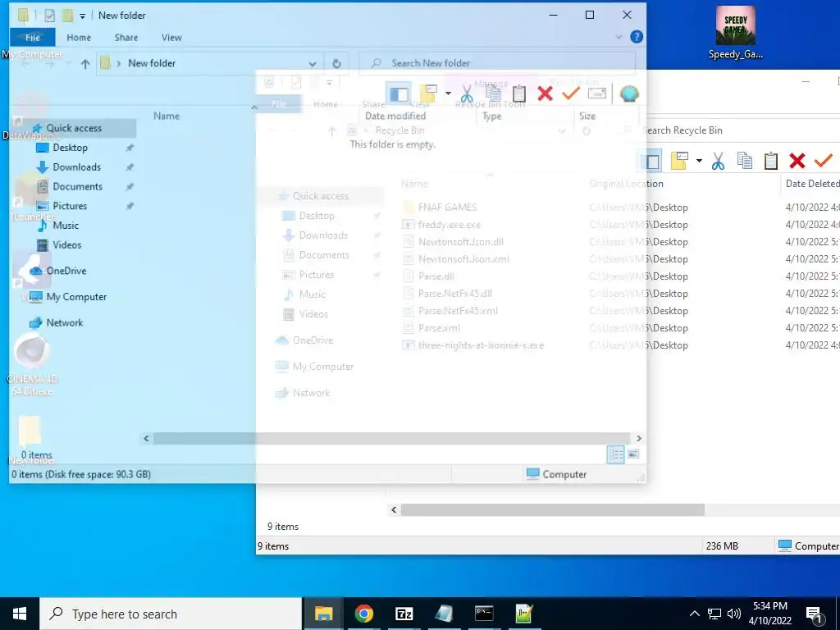Screen dimensions: 840x630
Task: Switch to Large icons view toggle in New folder
Action: tap(633, 454)
